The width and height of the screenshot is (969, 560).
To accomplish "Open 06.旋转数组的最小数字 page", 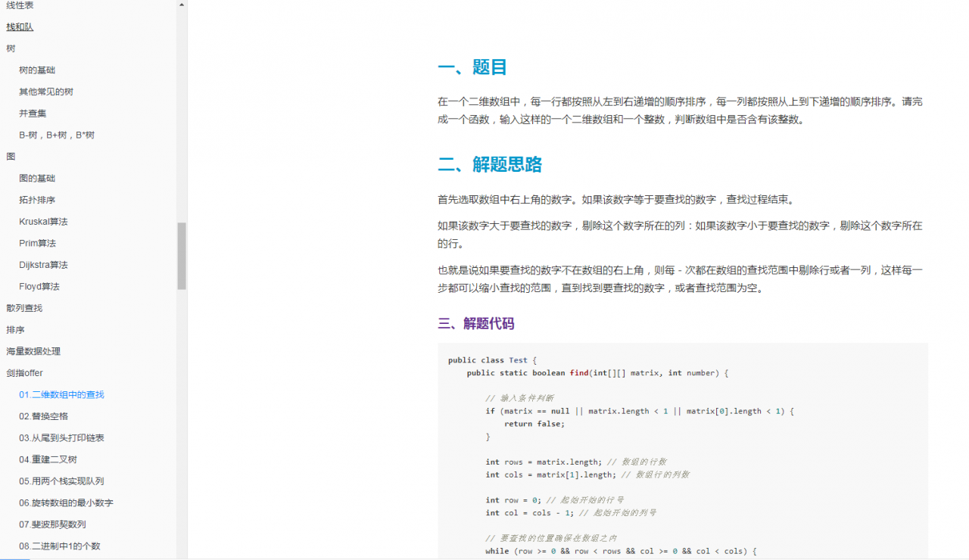I will point(67,502).
